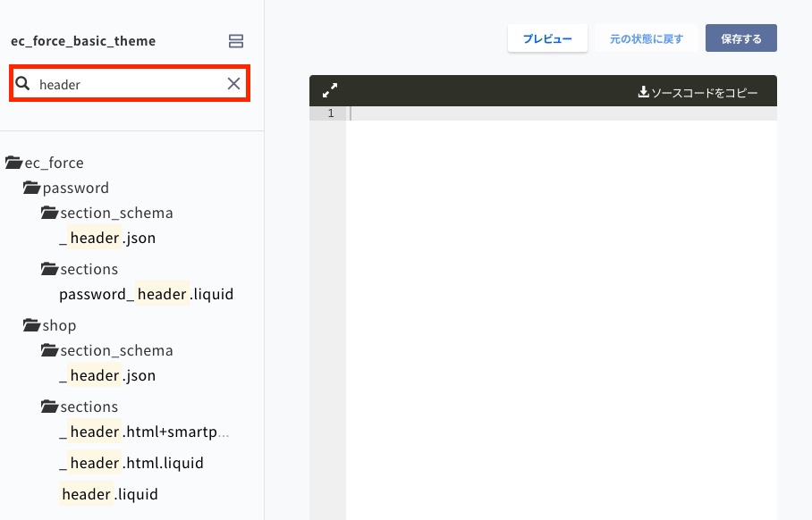
Task: Open the _header.html+smartp… file
Action: click(x=144, y=432)
